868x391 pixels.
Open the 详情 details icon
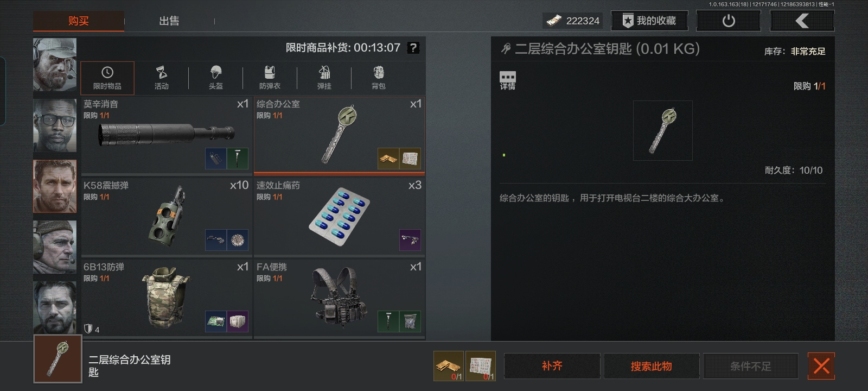508,80
